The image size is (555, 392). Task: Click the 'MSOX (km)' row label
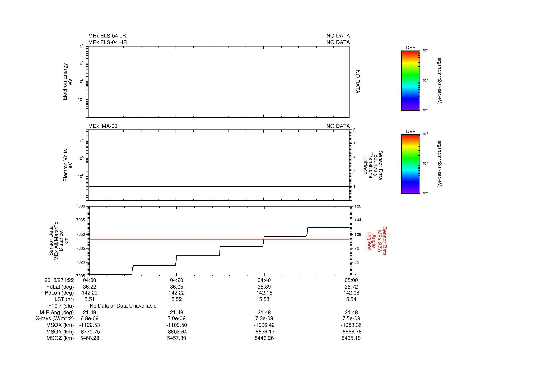60,325
